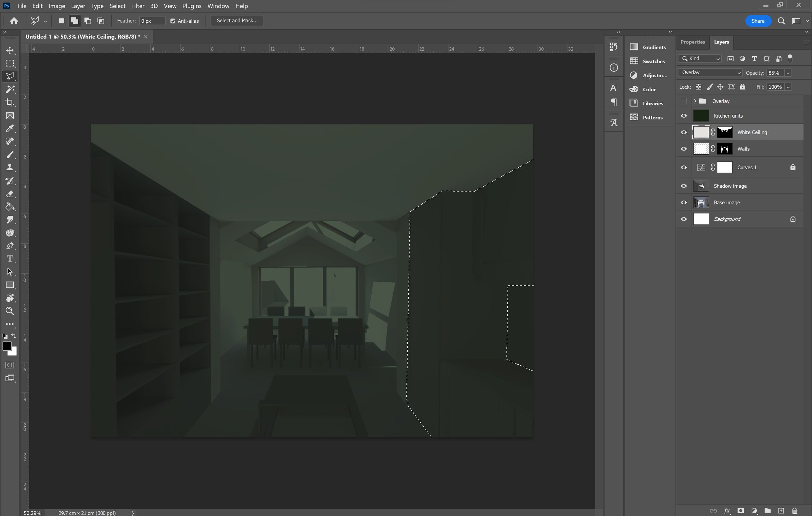Choose New Selection mode
This screenshot has width=812, height=516.
click(61, 21)
